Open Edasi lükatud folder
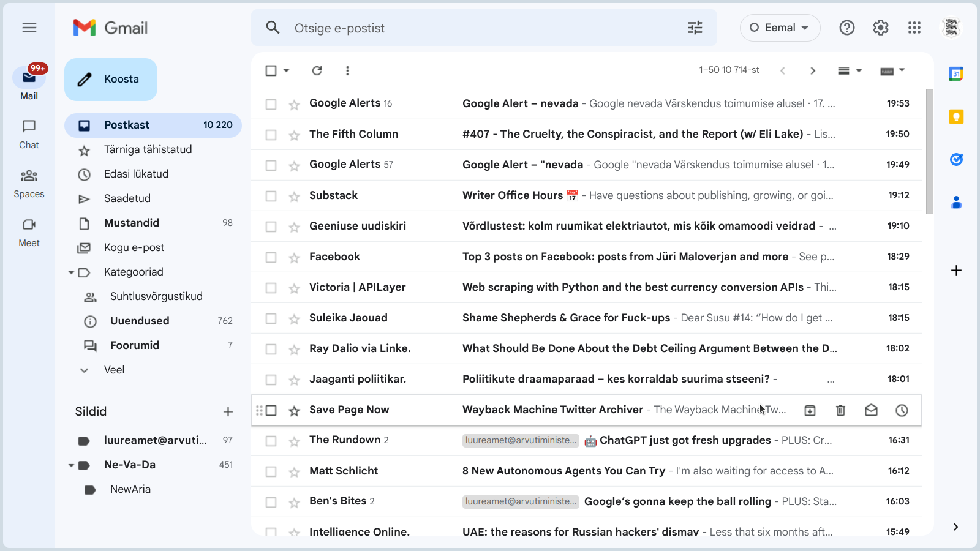The width and height of the screenshot is (980, 551). click(x=153, y=174)
